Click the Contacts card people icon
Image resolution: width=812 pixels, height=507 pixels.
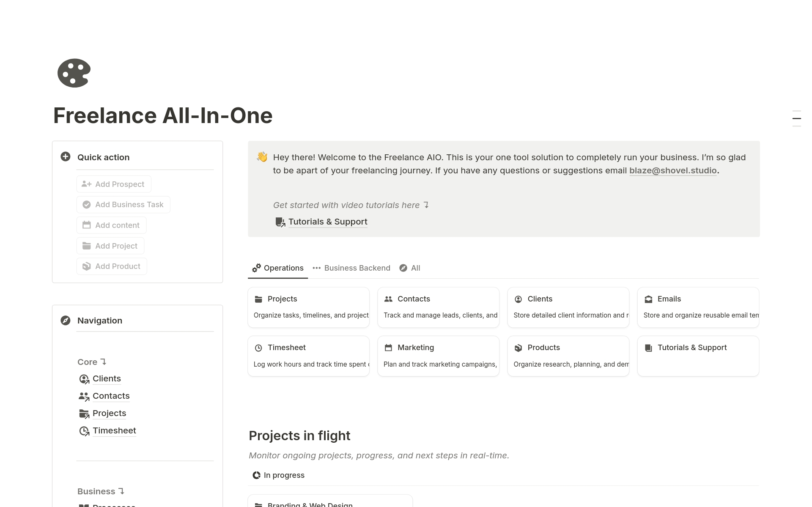point(388,299)
